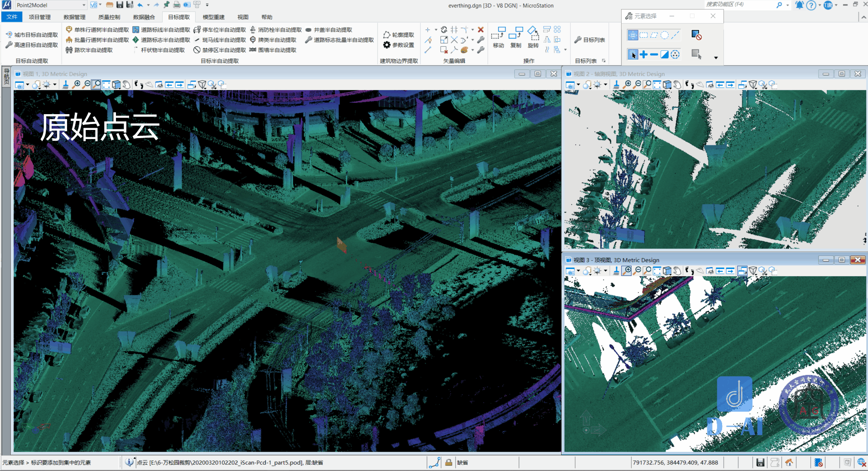Image resolution: width=868 pixels, height=471 pixels.
Task: Open the Point2Model workflow dropdown
Action: pyautogui.click(x=84, y=5)
